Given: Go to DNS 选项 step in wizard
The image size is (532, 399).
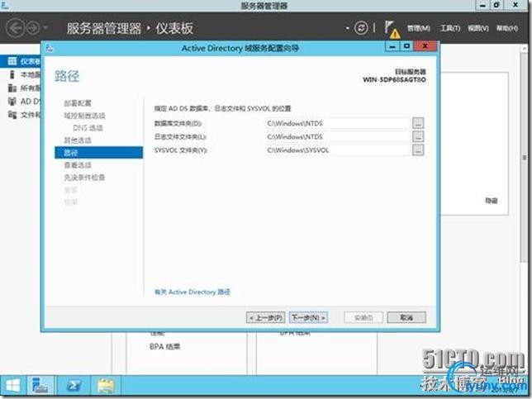Looking at the screenshot, I should [88, 128].
